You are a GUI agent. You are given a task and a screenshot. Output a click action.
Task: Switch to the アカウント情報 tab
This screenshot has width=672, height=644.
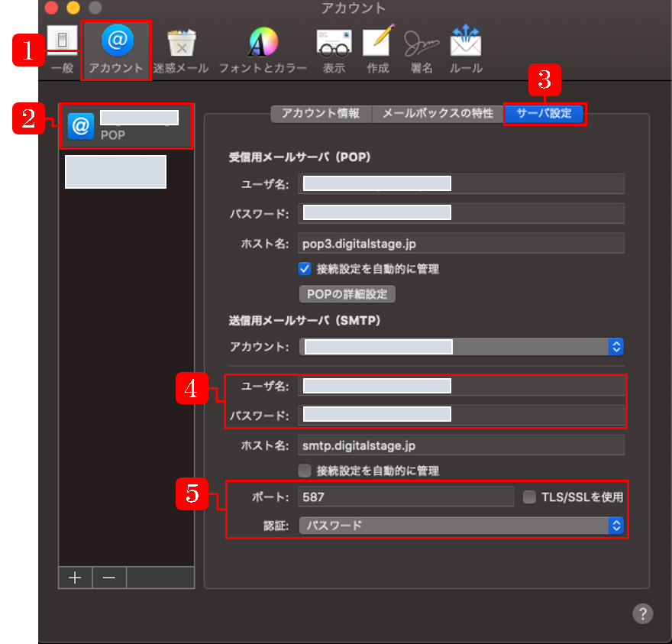[320, 114]
